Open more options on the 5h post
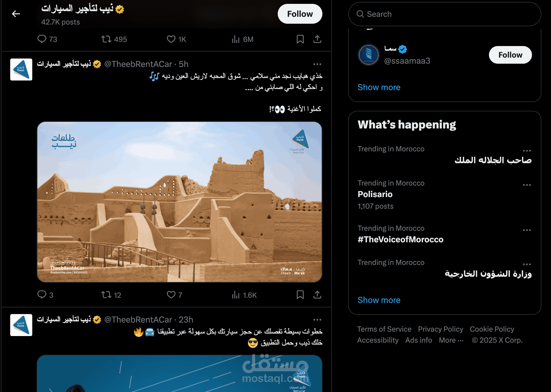The height and width of the screenshot is (392, 551). point(317,64)
